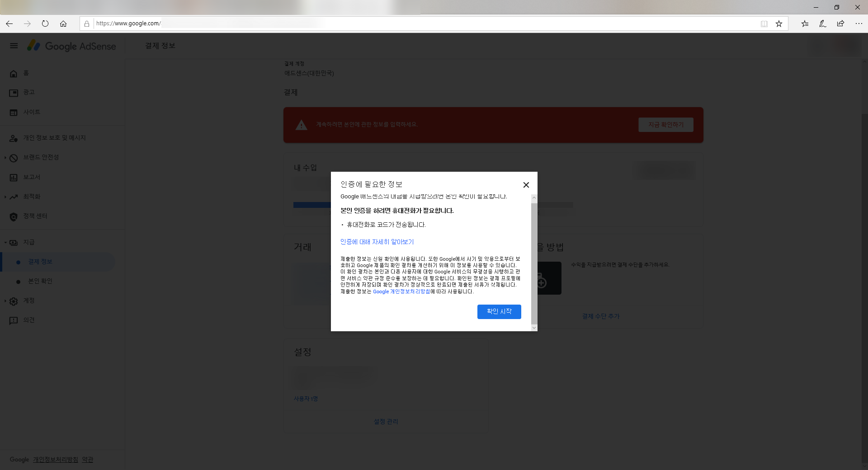This screenshot has height=470, width=868.
Task: Open the 보고서 chart icon
Action: (x=14, y=178)
